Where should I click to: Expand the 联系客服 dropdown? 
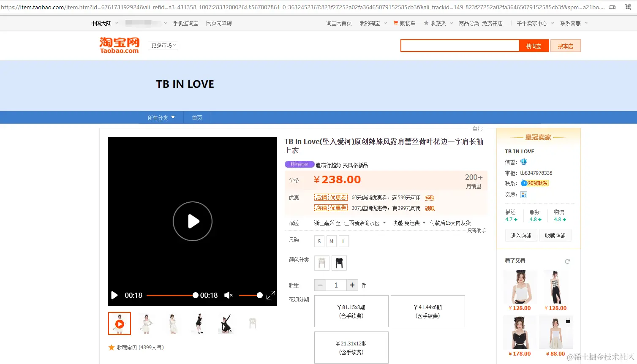(x=574, y=23)
